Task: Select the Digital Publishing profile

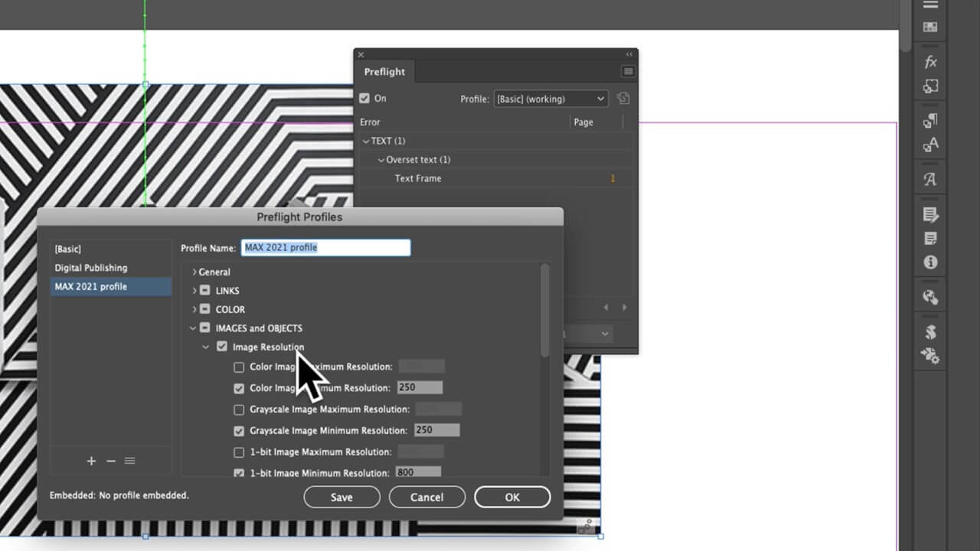Action: (x=111, y=268)
